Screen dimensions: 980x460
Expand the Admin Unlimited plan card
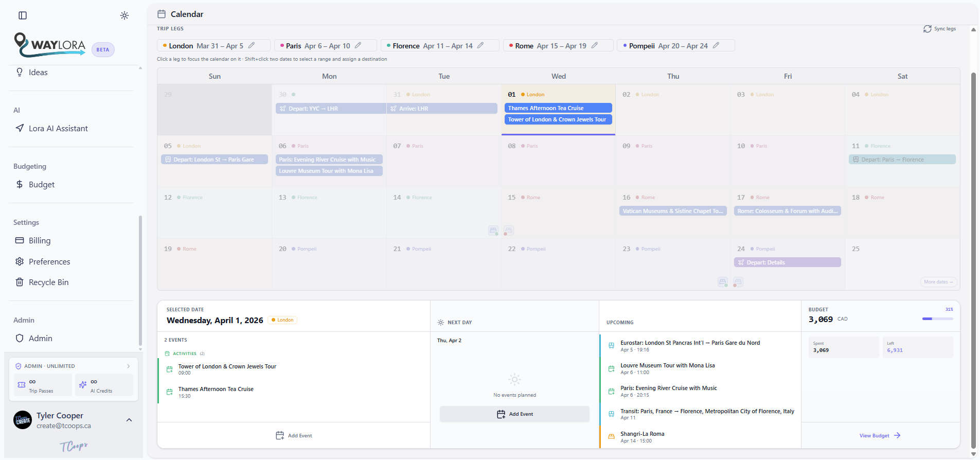(x=73, y=366)
